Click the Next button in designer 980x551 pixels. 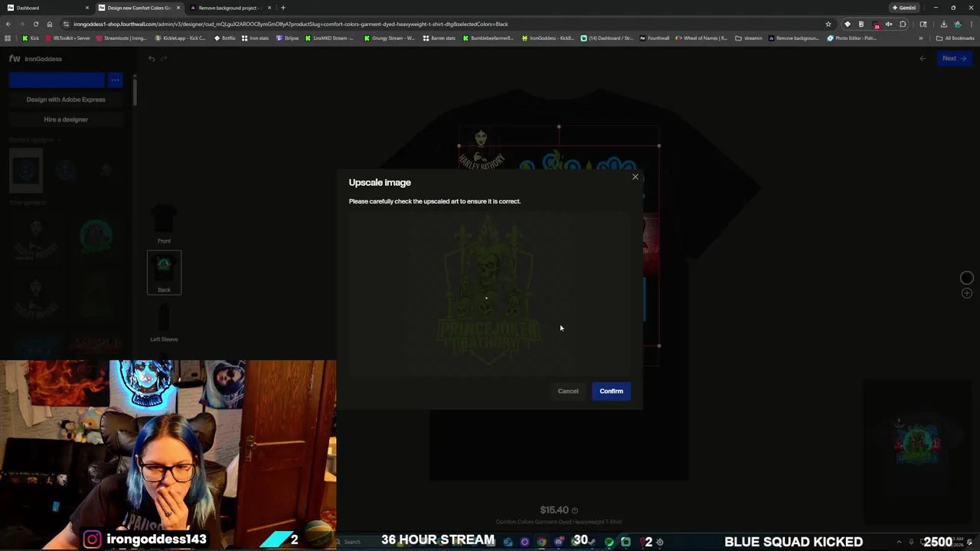pos(953,58)
